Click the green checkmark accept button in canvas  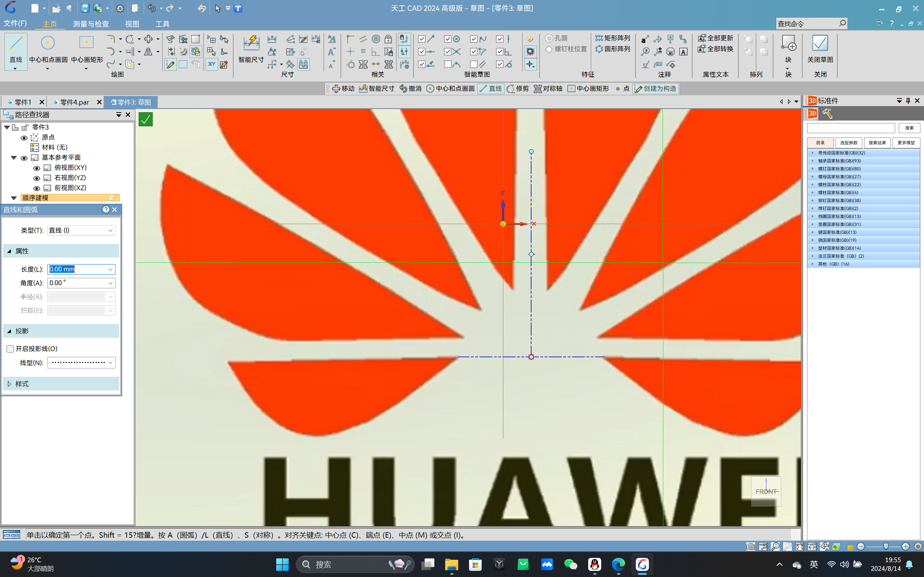coord(146,119)
